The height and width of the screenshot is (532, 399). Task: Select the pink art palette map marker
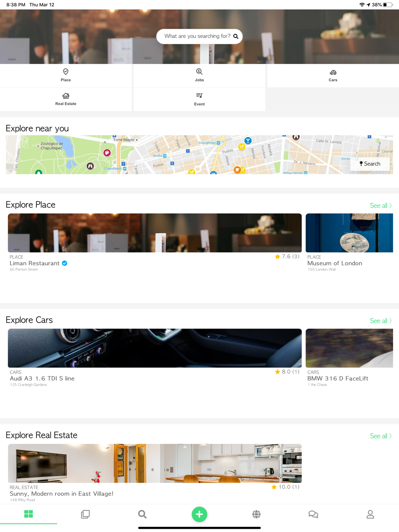click(x=107, y=153)
